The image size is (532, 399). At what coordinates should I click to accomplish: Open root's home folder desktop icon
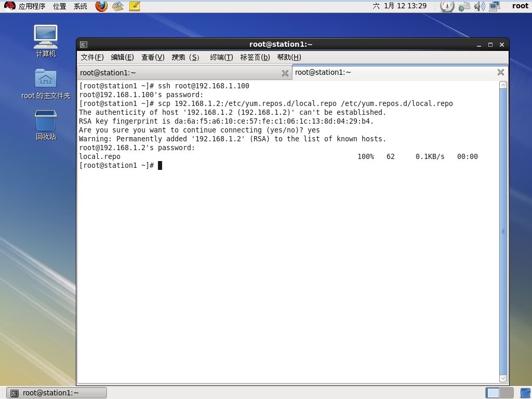(x=46, y=84)
